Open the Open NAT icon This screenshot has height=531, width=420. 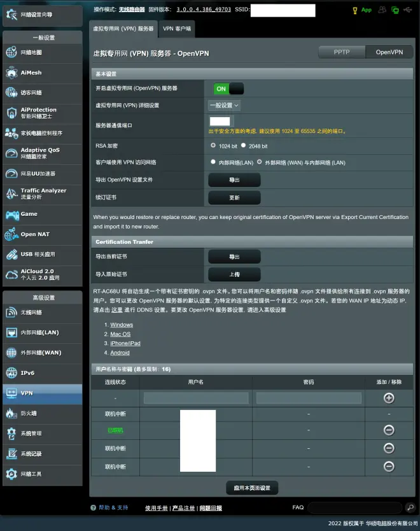click(x=11, y=234)
